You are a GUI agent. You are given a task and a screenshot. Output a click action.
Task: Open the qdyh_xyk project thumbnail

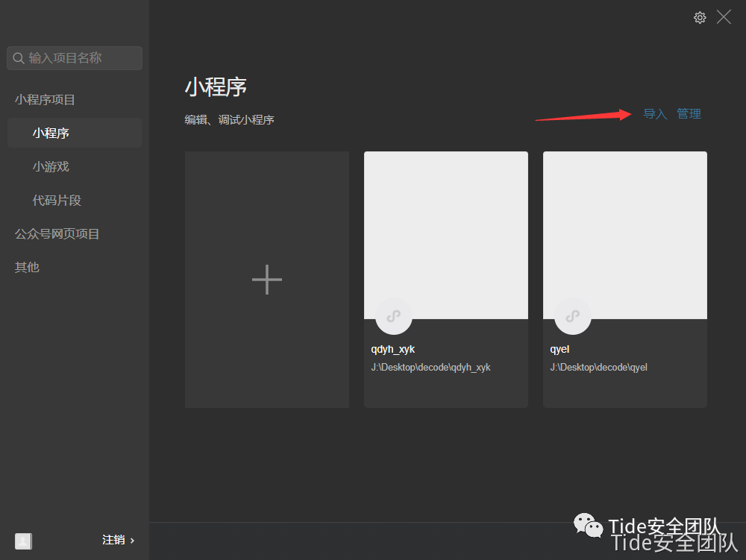tap(446, 236)
